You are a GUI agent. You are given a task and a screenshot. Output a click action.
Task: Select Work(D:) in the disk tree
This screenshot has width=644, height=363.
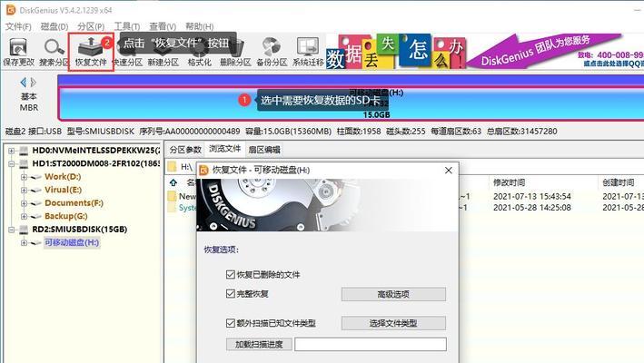(63, 177)
